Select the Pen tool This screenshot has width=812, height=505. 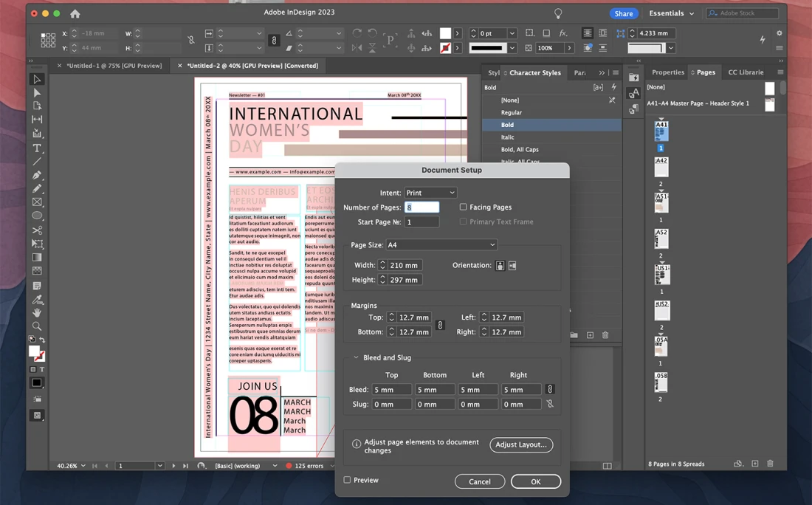click(x=37, y=175)
